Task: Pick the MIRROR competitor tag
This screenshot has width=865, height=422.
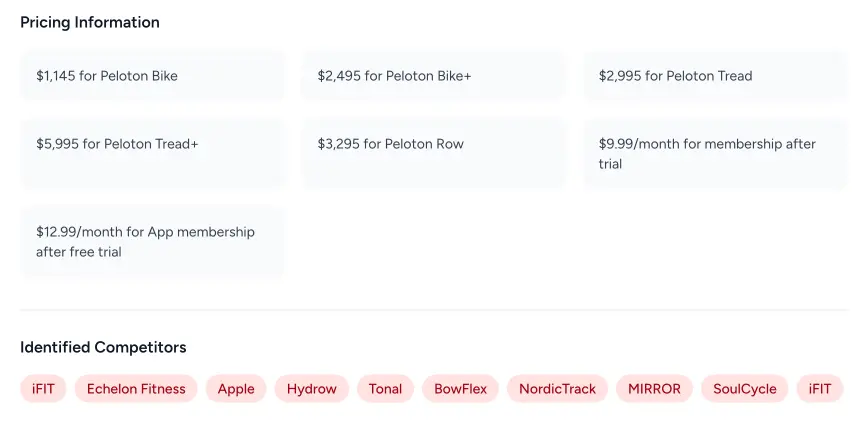Action: click(x=654, y=389)
